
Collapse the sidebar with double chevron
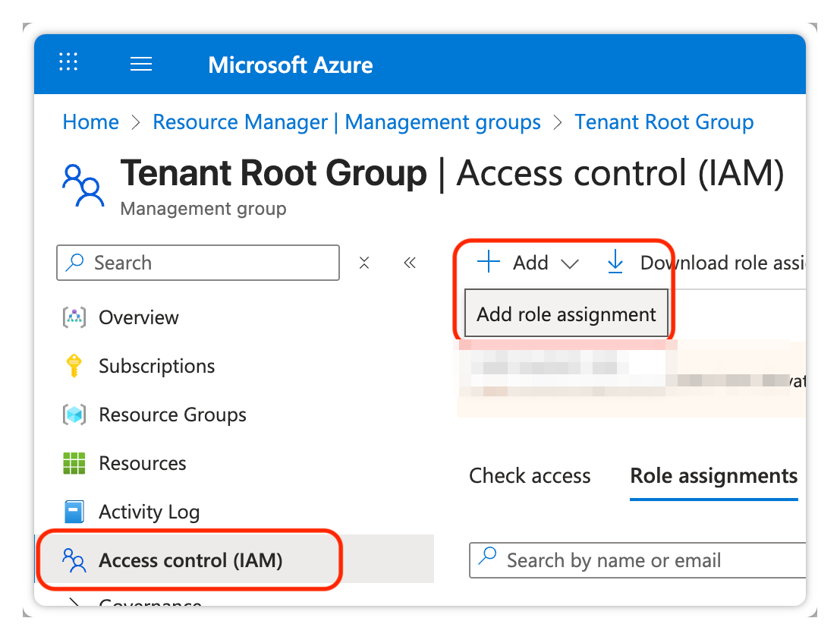coord(410,263)
